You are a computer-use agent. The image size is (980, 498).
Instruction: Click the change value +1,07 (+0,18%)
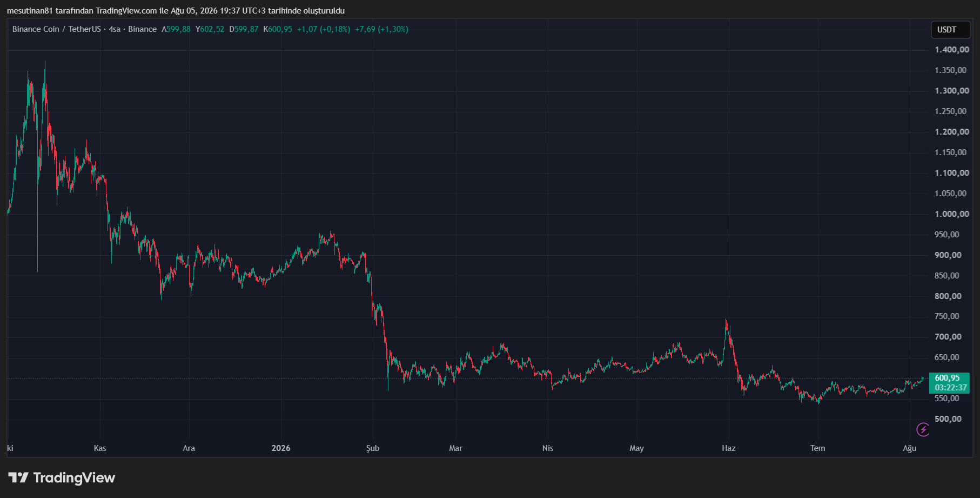pos(324,29)
